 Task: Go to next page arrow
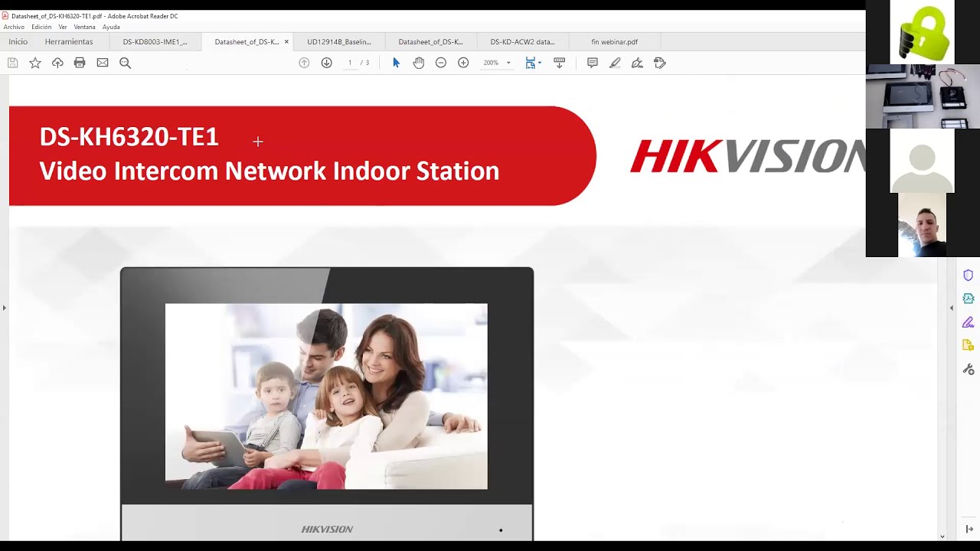327,63
